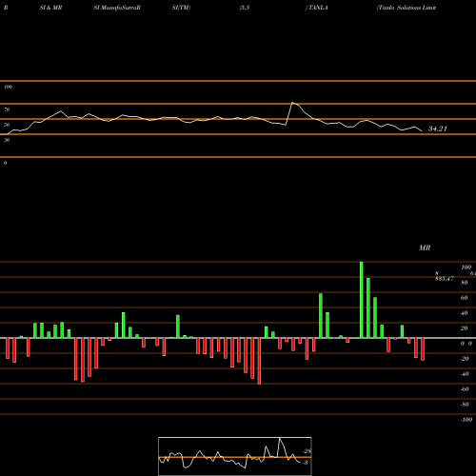Click the -20 label on MR axis

point(465,359)
